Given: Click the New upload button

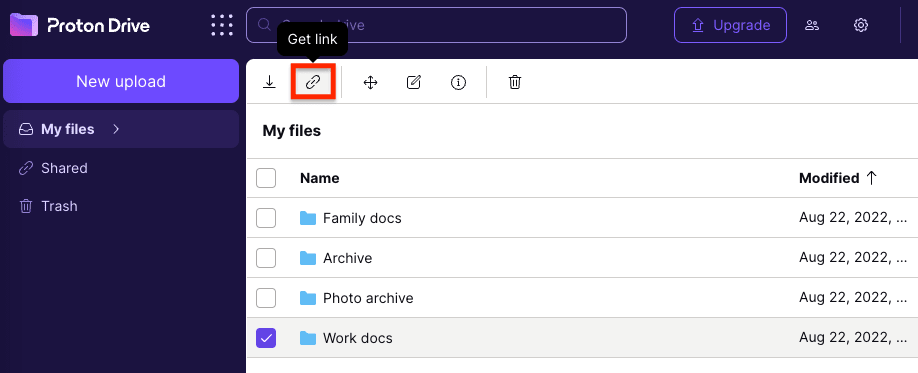Looking at the screenshot, I should [121, 81].
